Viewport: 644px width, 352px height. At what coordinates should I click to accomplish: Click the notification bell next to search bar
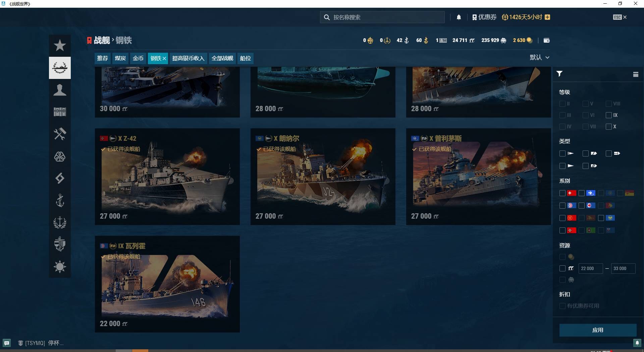tap(459, 17)
